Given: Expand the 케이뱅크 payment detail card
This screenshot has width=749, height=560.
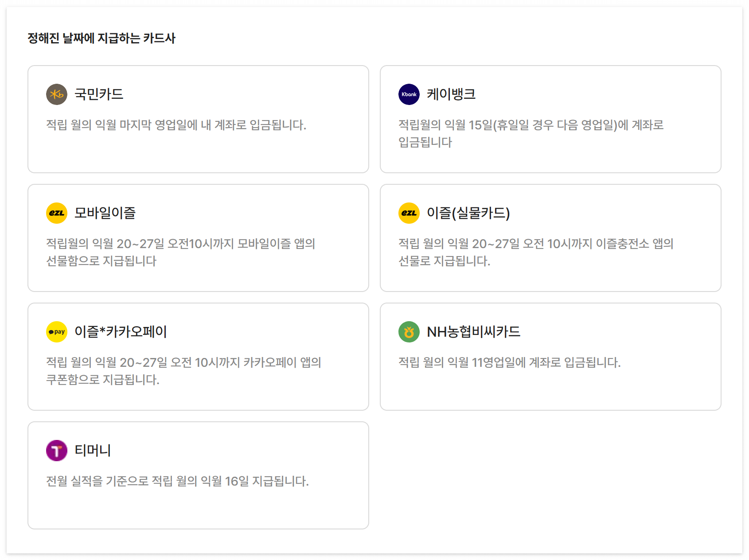Looking at the screenshot, I should [x=550, y=119].
